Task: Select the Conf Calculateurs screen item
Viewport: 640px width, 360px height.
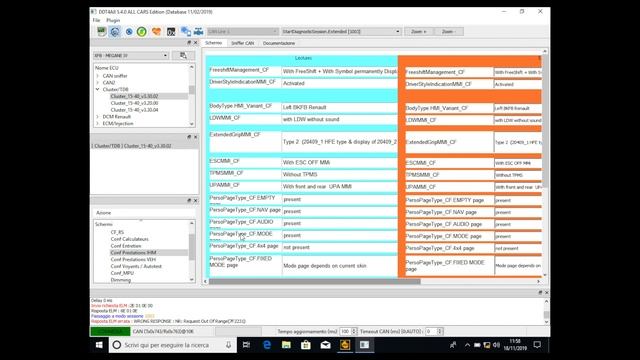Action: (x=129, y=239)
